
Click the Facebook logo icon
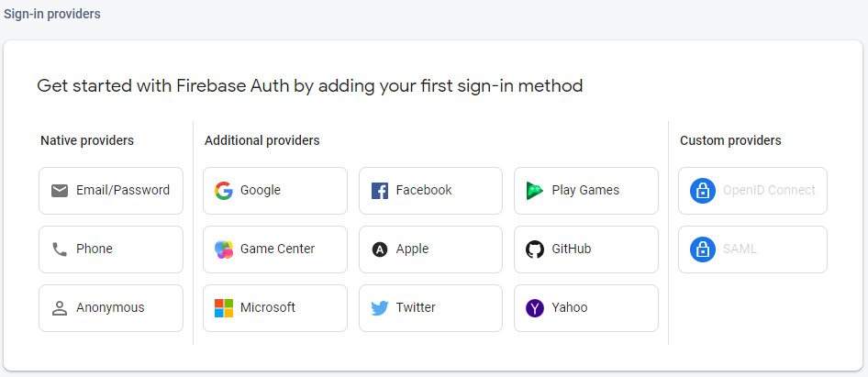[x=379, y=191]
